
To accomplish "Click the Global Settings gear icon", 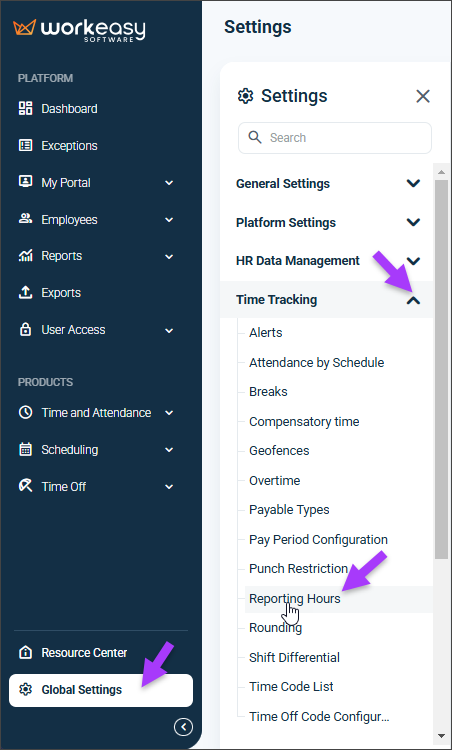I will pyautogui.click(x=25, y=689).
